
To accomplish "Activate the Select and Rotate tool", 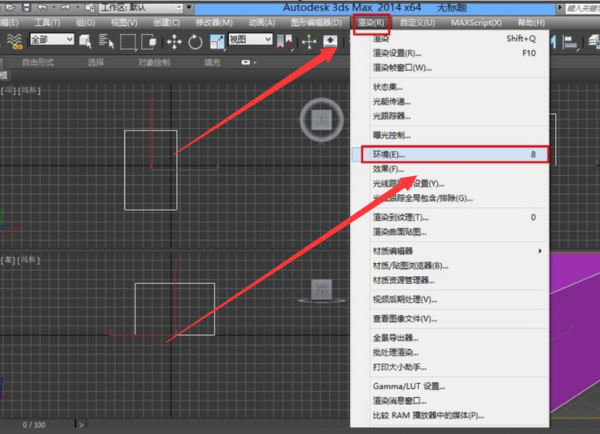I will pyautogui.click(x=195, y=42).
